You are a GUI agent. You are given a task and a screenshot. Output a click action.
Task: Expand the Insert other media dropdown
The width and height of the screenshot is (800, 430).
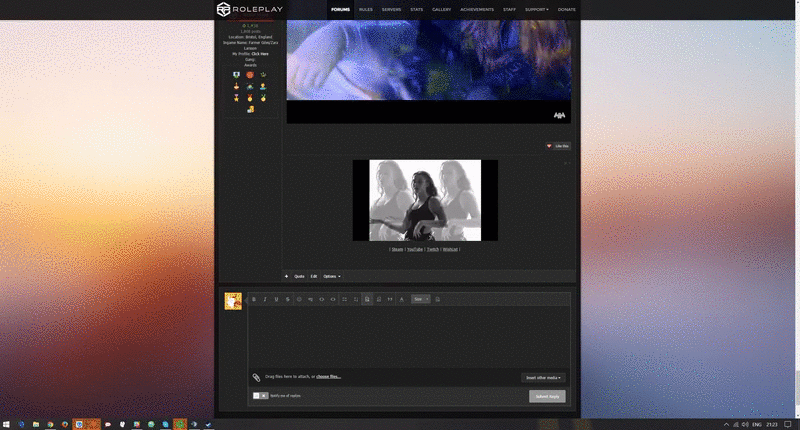coord(543,378)
